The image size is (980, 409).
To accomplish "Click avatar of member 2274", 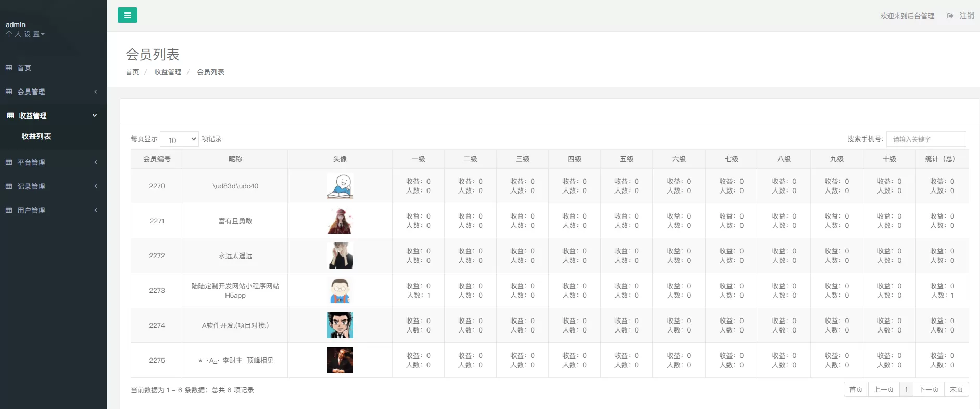I will tap(340, 325).
